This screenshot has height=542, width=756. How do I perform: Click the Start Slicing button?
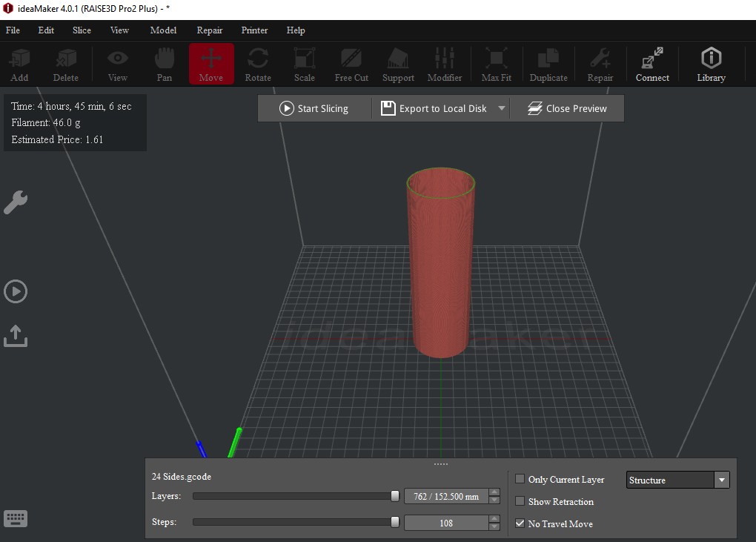click(314, 108)
